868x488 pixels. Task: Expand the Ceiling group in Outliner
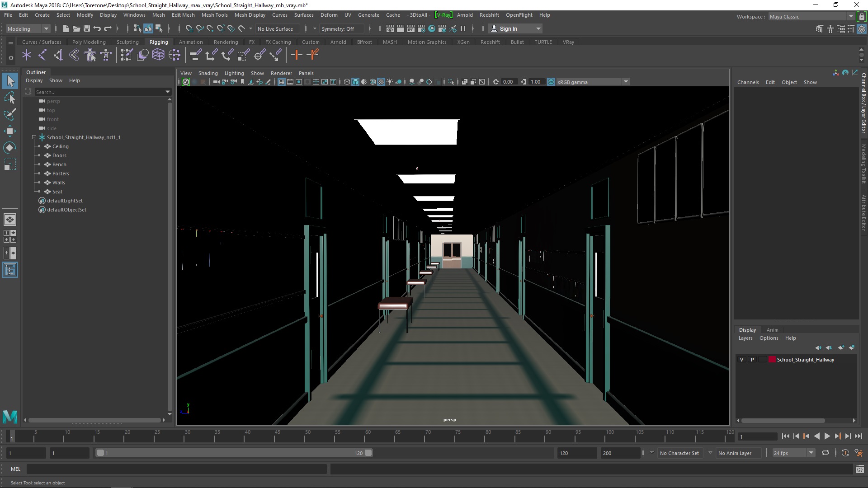39,146
